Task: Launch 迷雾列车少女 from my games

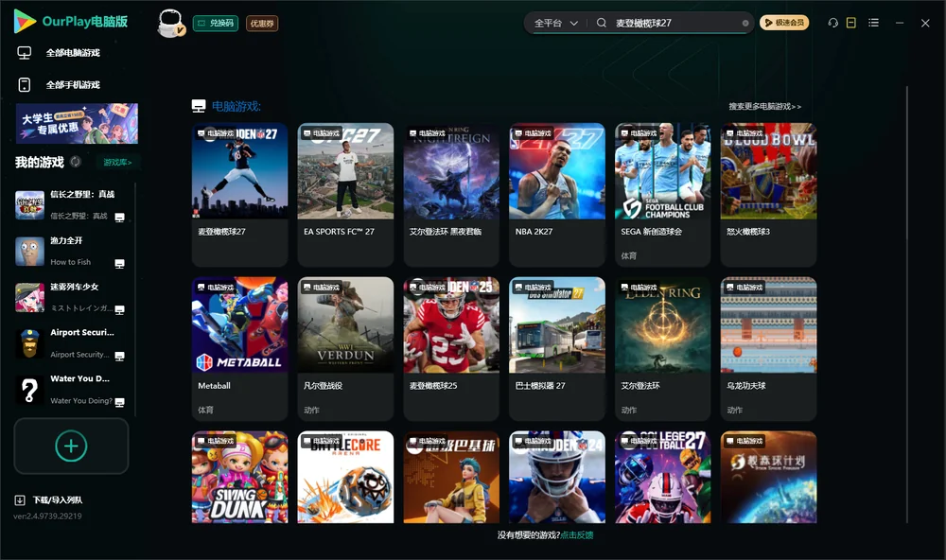Action: pyautogui.click(x=71, y=297)
